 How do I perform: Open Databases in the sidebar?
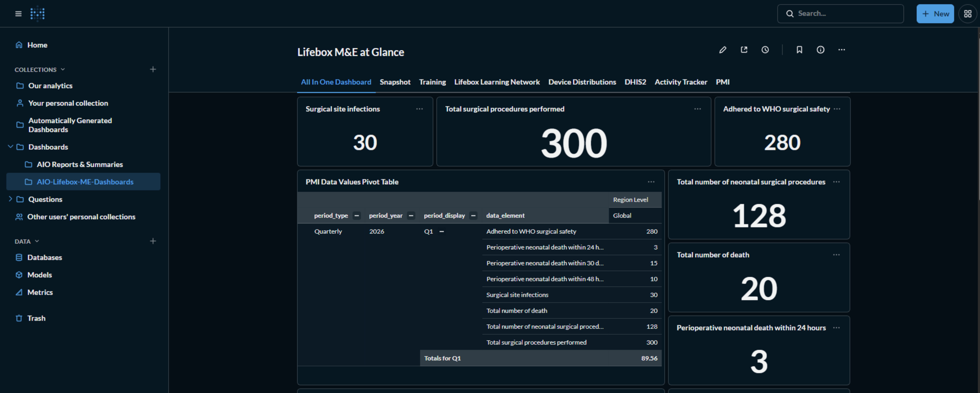click(x=44, y=257)
